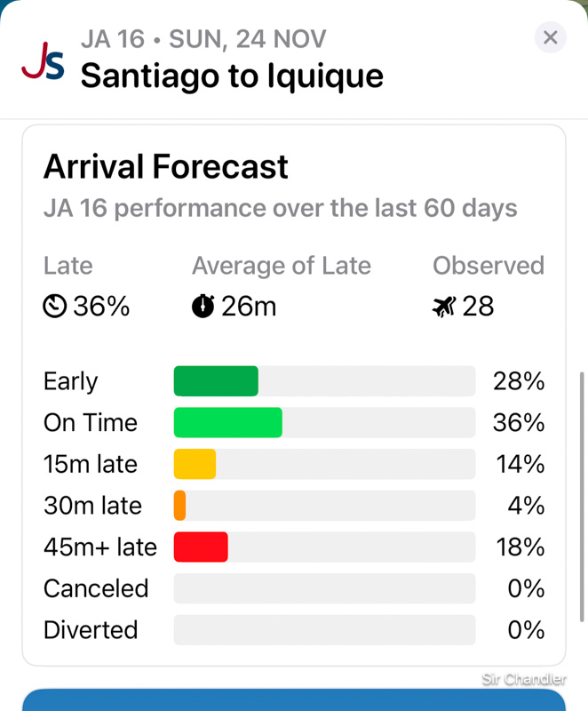Viewport: 588px width, 711px height.
Task: Tap the Observed label
Action: pos(488,266)
